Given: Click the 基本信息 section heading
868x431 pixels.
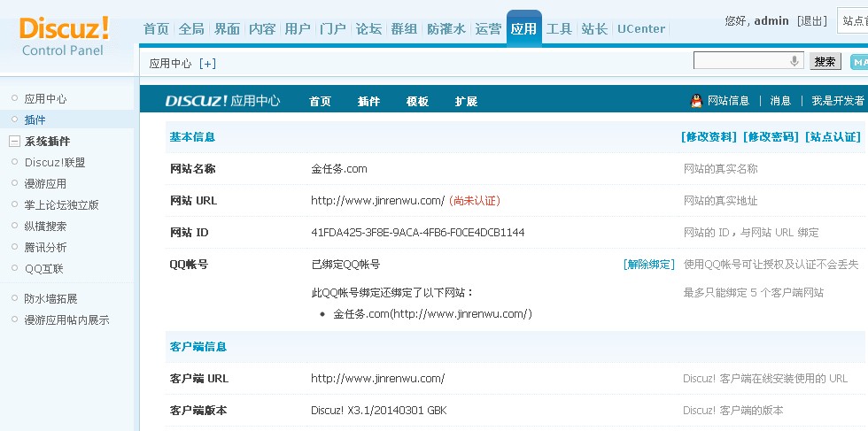Looking at the screenshot, I should (192, 137).
